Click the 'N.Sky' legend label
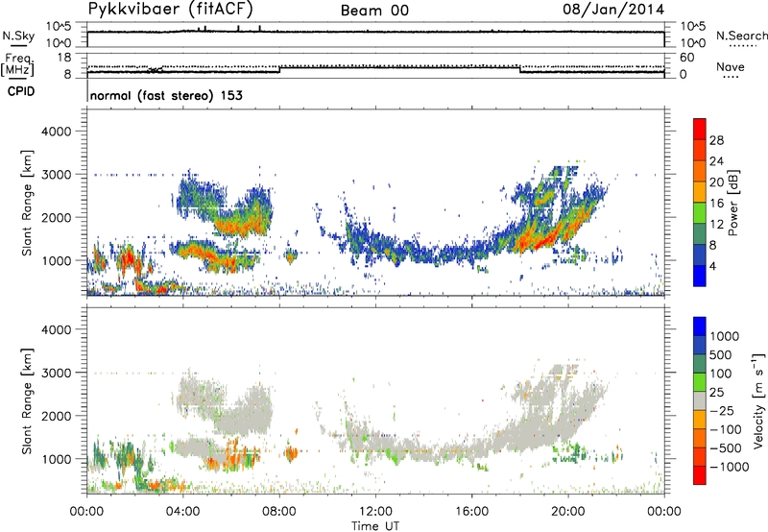The height and width of the screenshot is (532, 768). pos(18,36)
